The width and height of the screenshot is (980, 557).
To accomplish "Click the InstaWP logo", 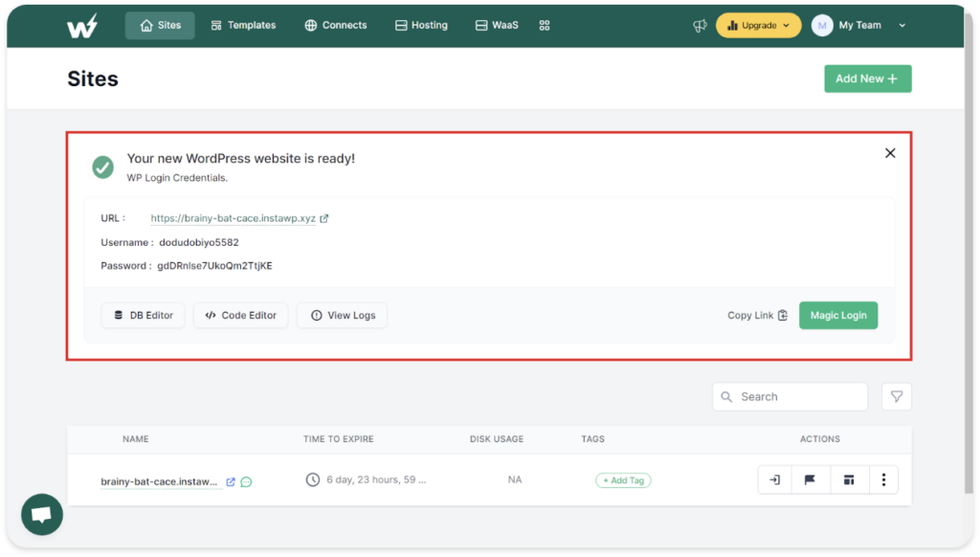I will click(x=82, y=26).
